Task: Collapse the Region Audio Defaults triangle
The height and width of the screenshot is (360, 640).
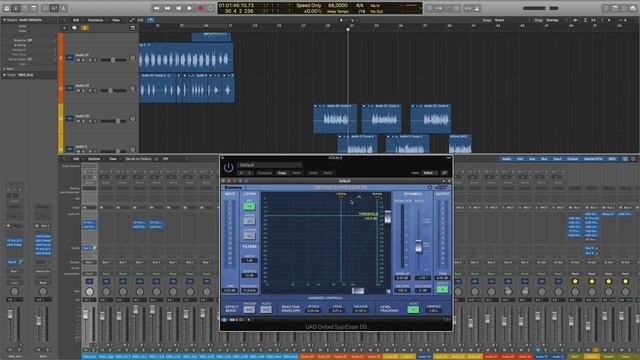Action: pos(4,20)
